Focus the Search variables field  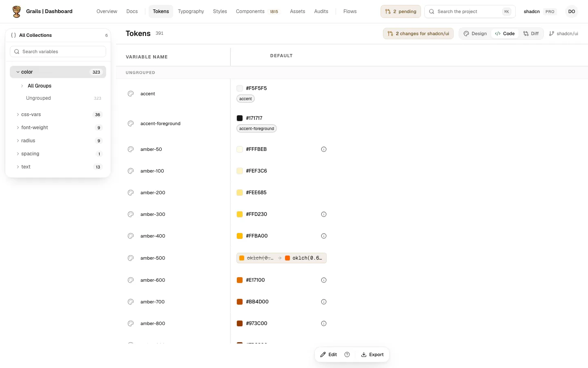(x=58, y=52)
